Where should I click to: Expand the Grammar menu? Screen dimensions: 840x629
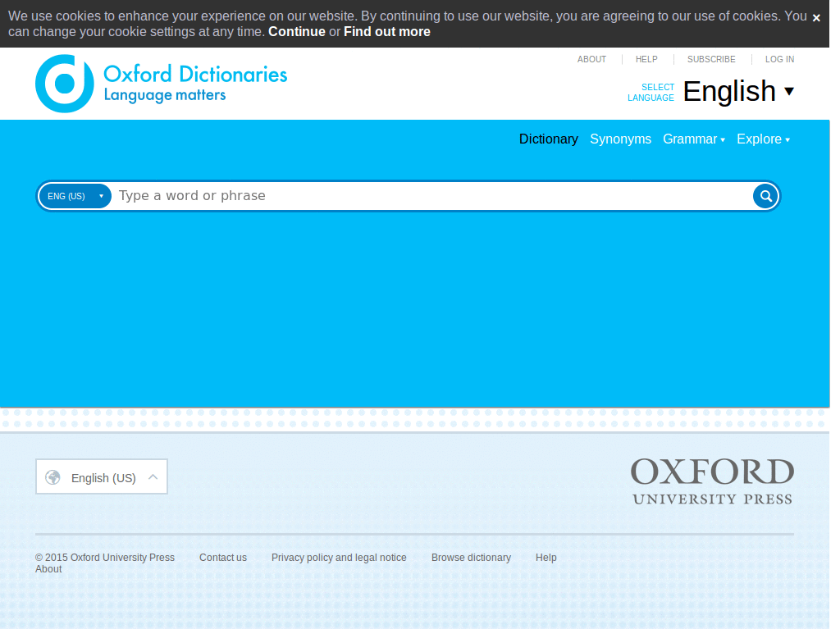pyautogui.click(x=694, y=139)
